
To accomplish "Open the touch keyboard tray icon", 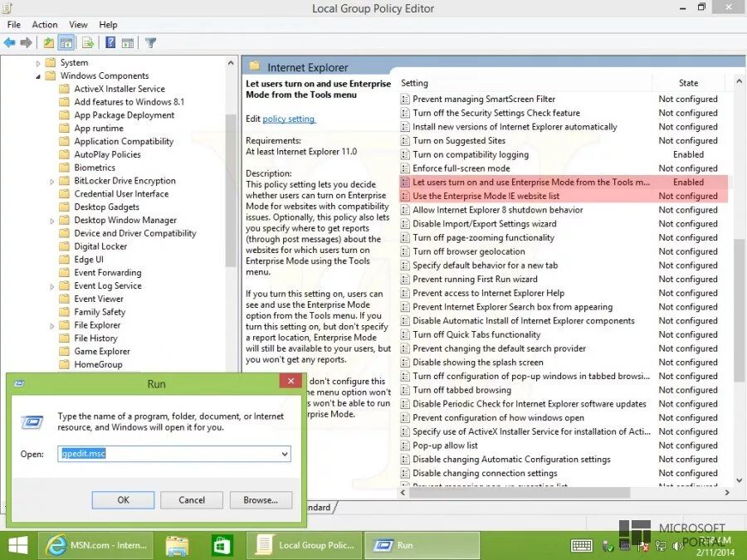I will 581,546.
